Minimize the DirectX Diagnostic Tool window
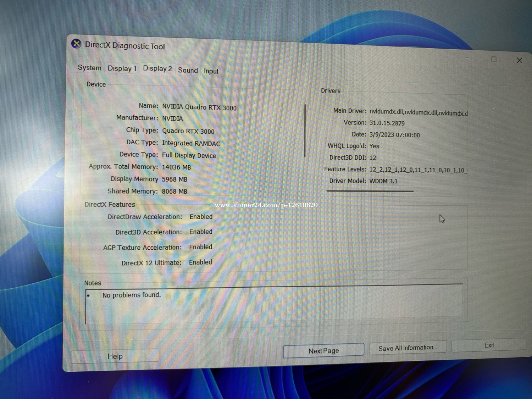532x399 pixels. click(468, 58)
